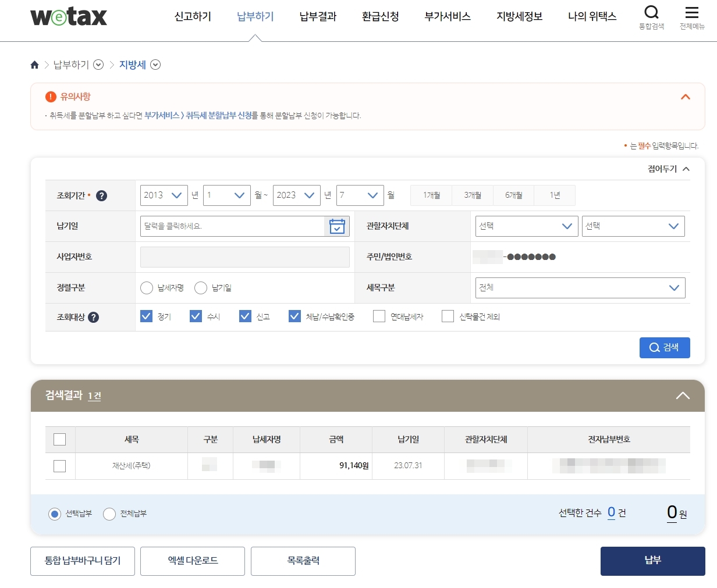Select the 납기일 sort radio button
The image size is (717, 588).
[201, 288]
